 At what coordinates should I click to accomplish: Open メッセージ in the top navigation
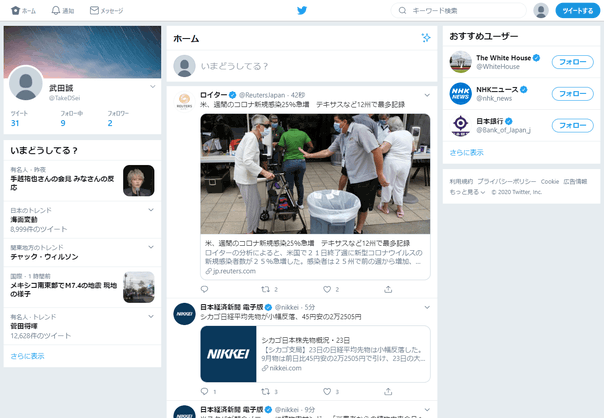coord(106,11)
